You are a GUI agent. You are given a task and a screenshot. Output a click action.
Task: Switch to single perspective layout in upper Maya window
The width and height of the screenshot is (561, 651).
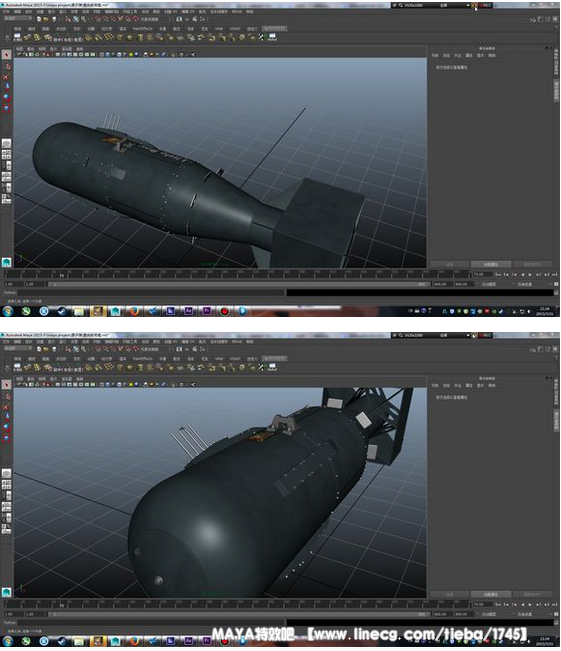coord(6,144)
